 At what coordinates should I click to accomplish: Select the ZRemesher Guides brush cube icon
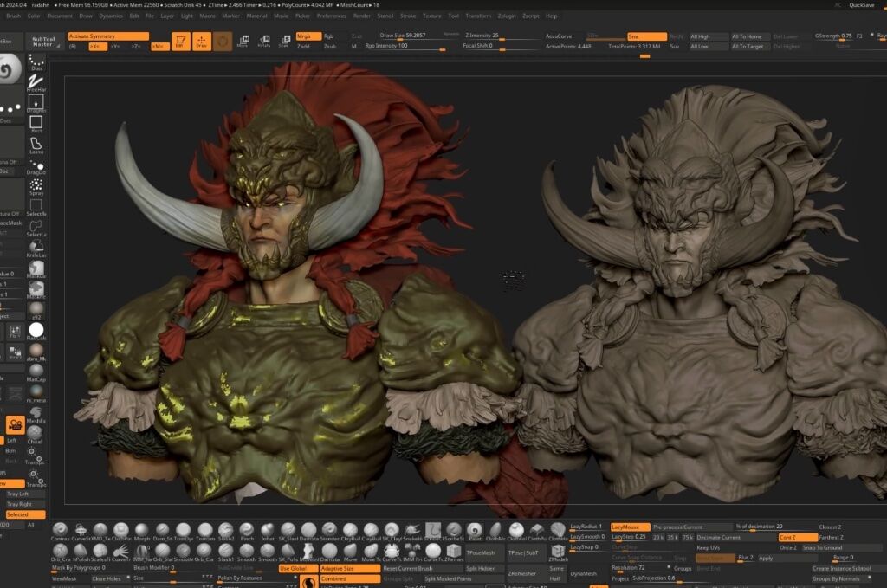point(454,552)
